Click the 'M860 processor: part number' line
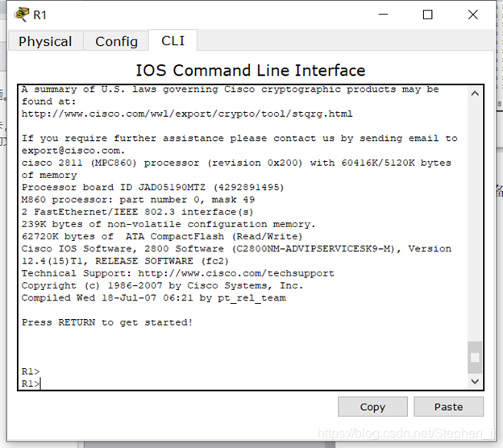This screenshot has height=448, width=503. 138,200
